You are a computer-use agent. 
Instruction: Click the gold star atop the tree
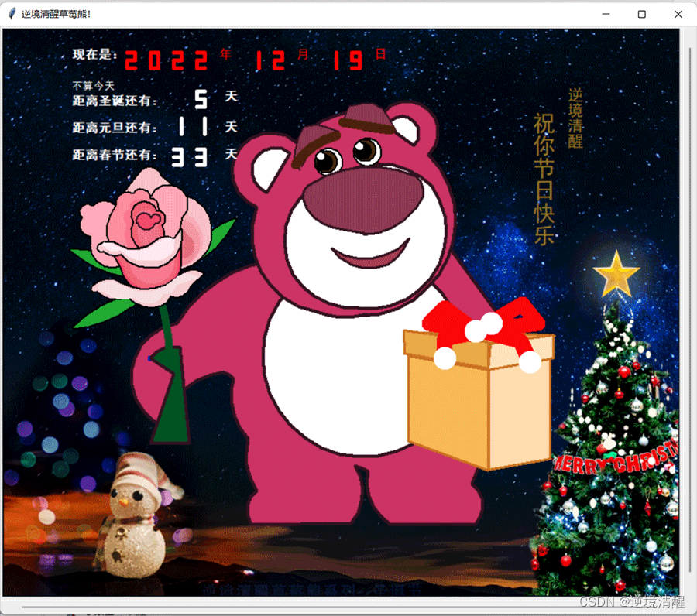[616, 275]
